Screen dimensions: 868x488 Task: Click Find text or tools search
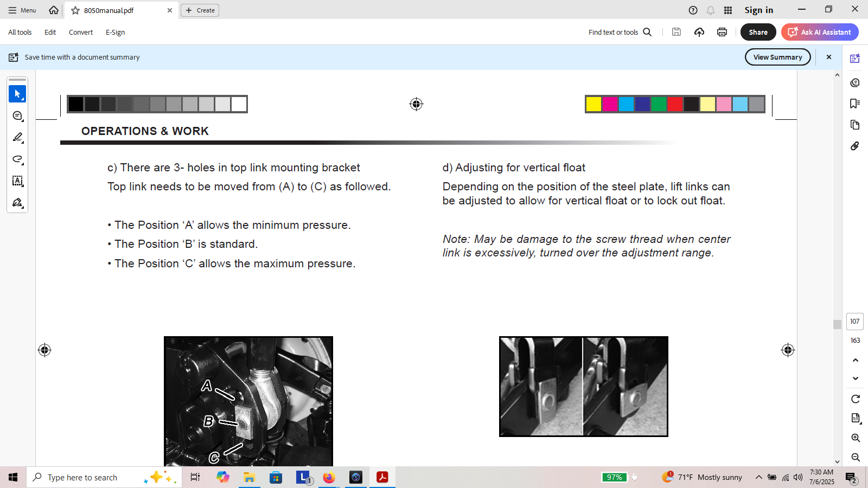(x=620, y=33)
